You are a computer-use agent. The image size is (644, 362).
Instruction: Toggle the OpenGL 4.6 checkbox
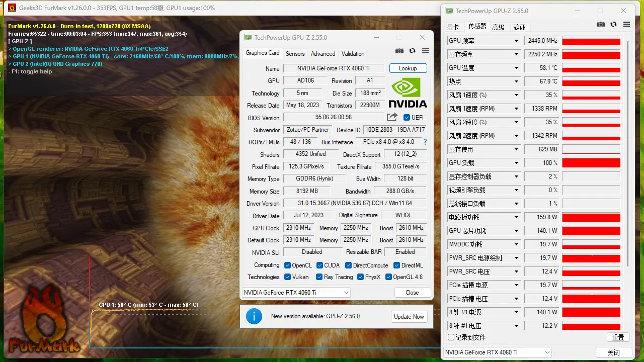click(x=388, y=277)
